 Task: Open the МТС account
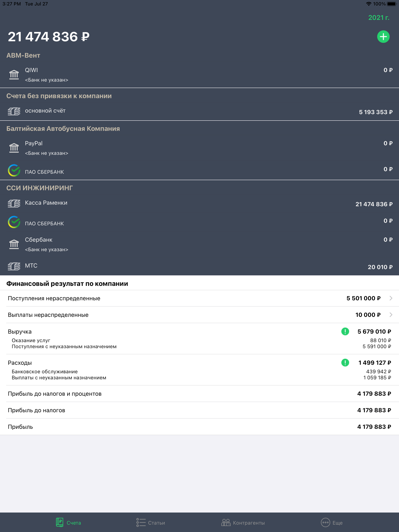click(199, 266)
